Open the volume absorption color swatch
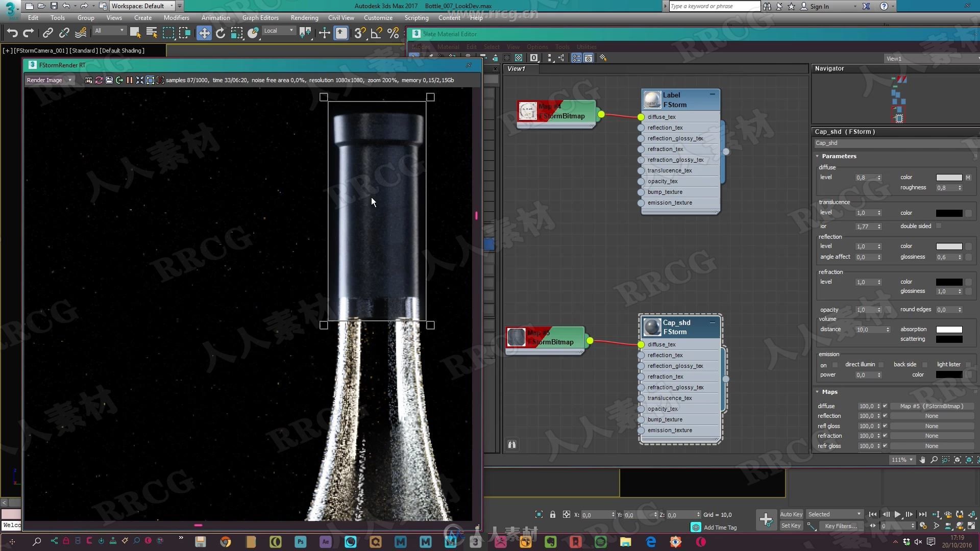This screenshot has width=980, height=551. tap(949, 330)
